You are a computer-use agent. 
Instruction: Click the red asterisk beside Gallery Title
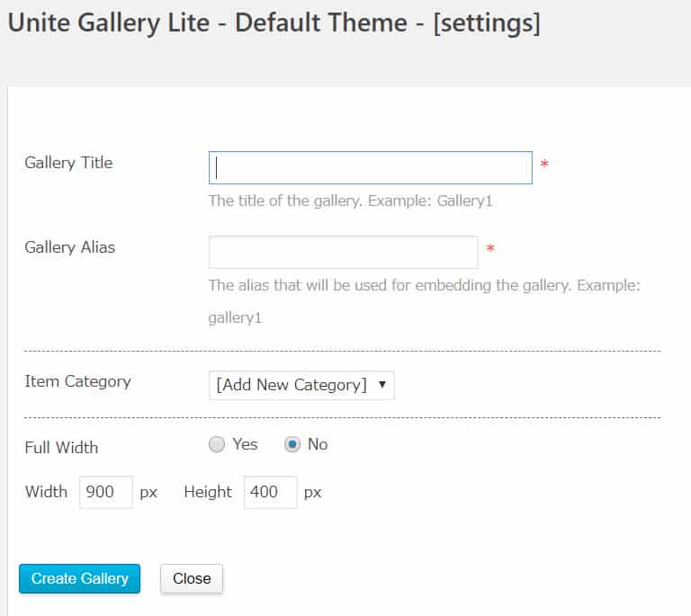click(x=544, y=164)
